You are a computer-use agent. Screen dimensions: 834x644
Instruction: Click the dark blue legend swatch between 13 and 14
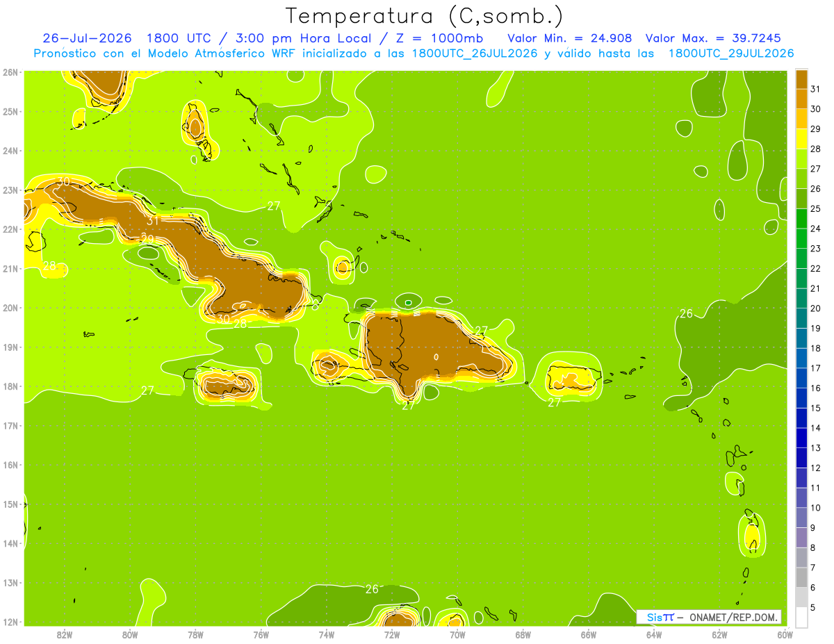point(801,438)
